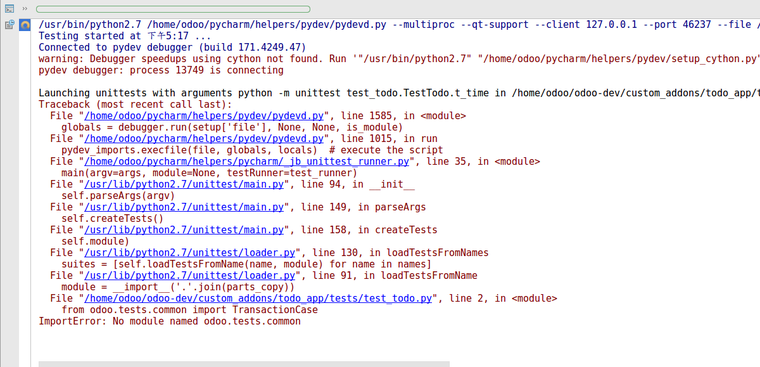This screenshot has height=367, width=760.
Task: Jump to test_todo.py source link
Action: 258,298
